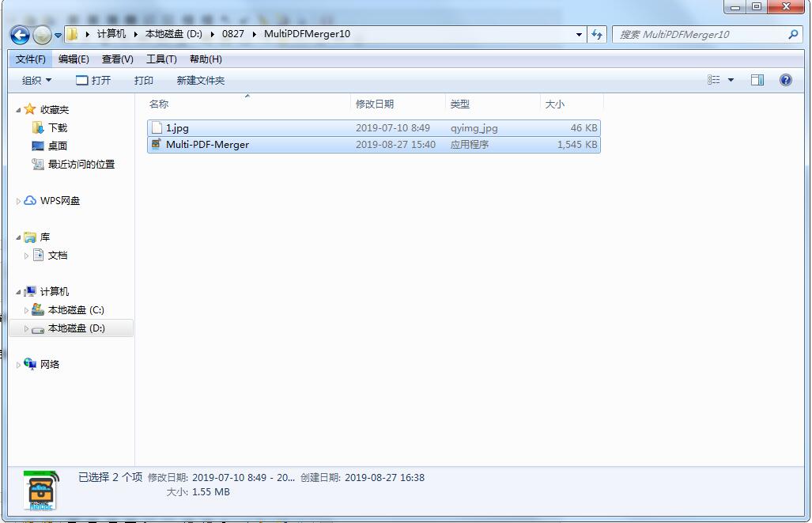Click the 应用程序 type cell
Viewport: 812px width, 523px height.
pos(469,145)
